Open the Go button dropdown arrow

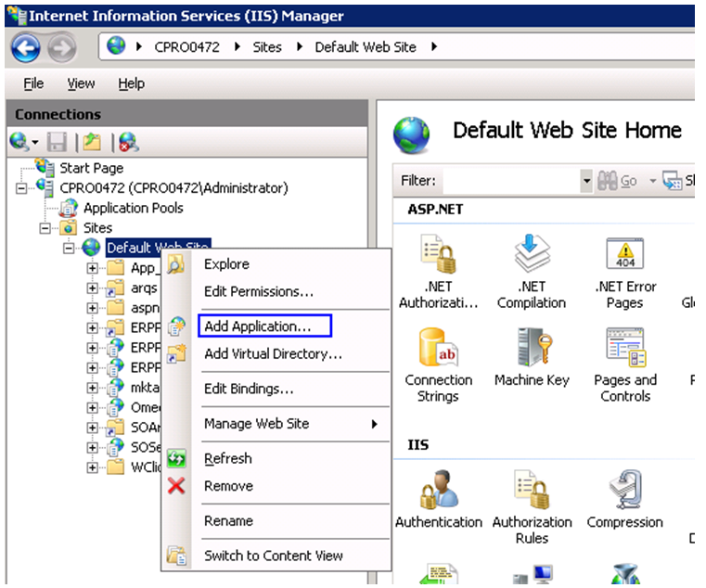pyautogui.click(x=652, y=181)
